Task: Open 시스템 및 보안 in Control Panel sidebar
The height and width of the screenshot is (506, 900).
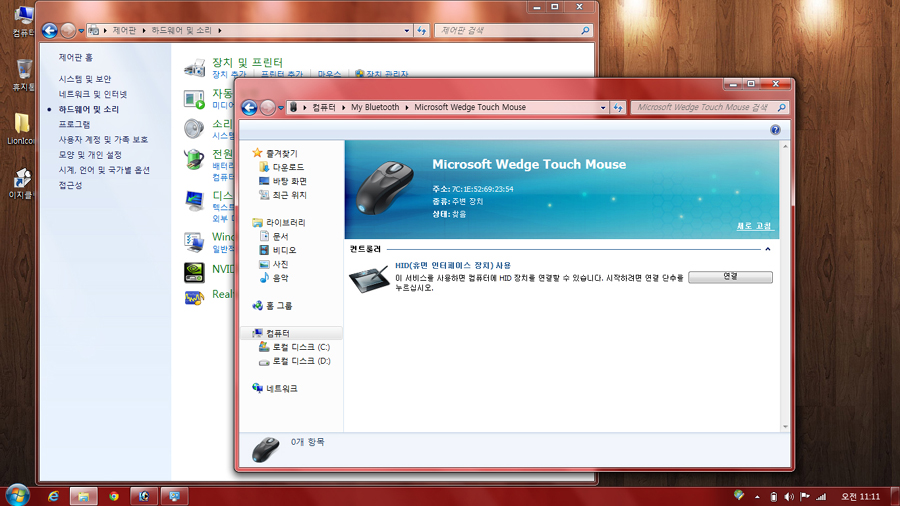Action: (85, 79)
